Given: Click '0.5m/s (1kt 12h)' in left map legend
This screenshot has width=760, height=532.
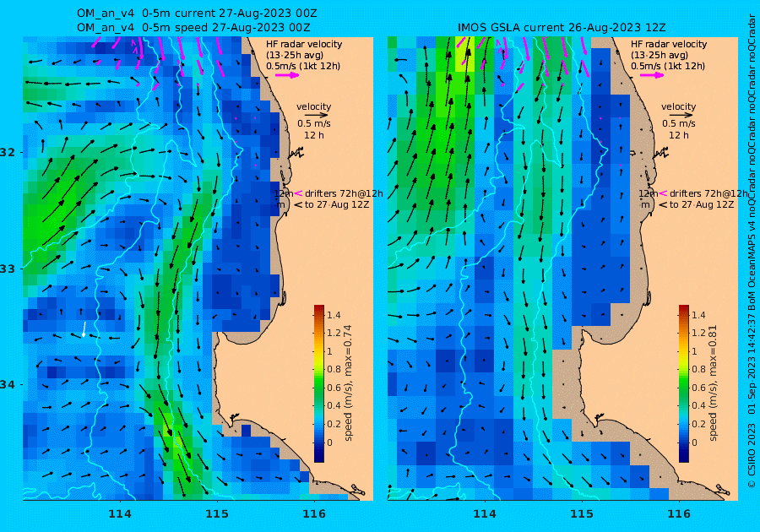Looking at the screenshot, I should 303,67.
